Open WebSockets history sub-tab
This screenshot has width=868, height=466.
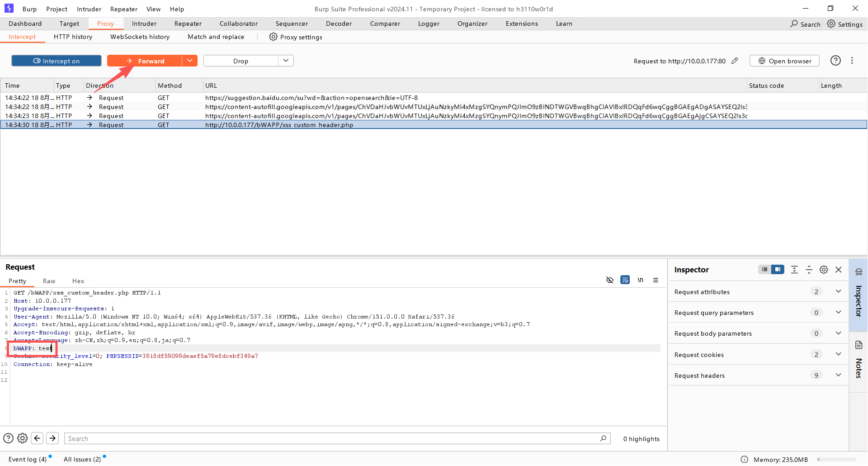(140, 37)
